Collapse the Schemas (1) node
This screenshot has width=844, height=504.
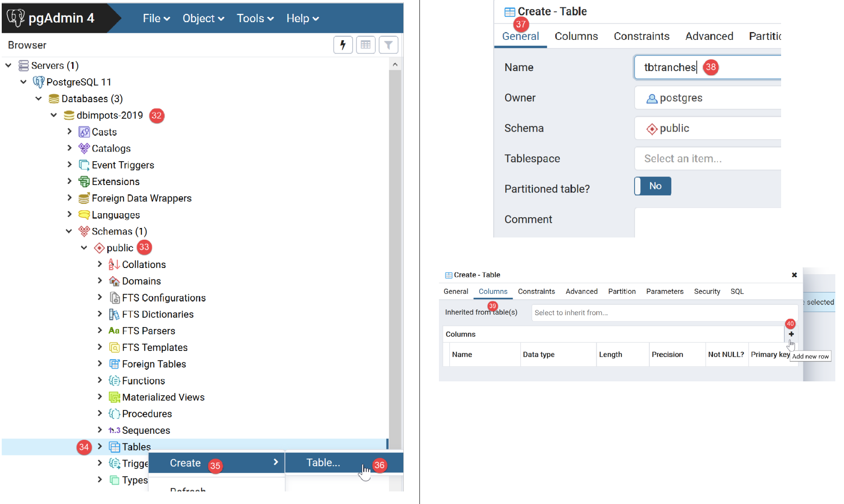(69, 231)
